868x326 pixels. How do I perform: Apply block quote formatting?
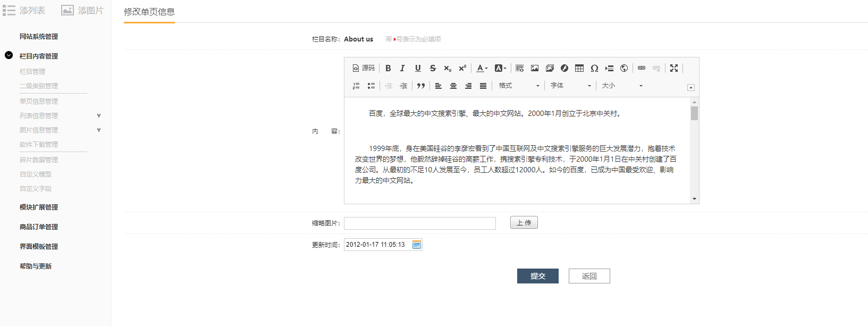421,86
